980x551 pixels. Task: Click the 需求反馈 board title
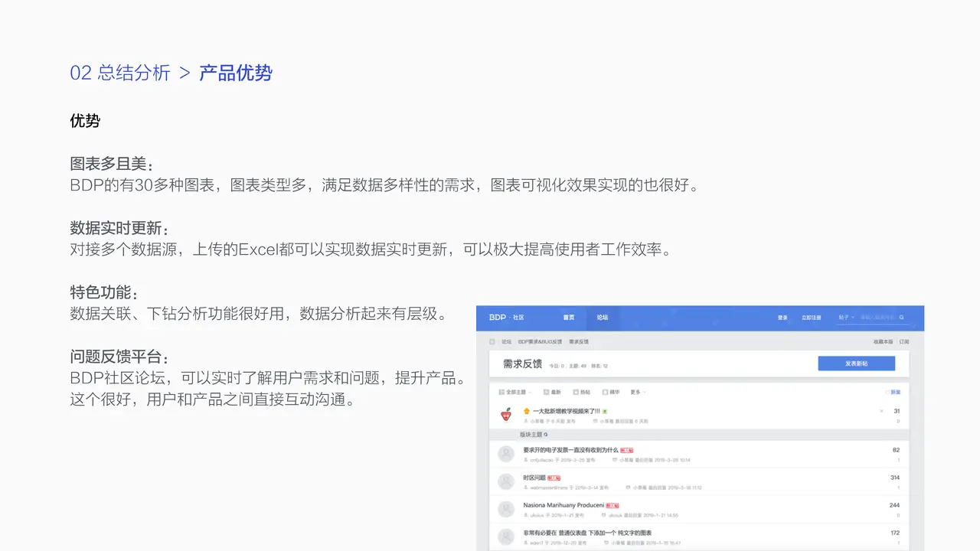tap(522, 364)
